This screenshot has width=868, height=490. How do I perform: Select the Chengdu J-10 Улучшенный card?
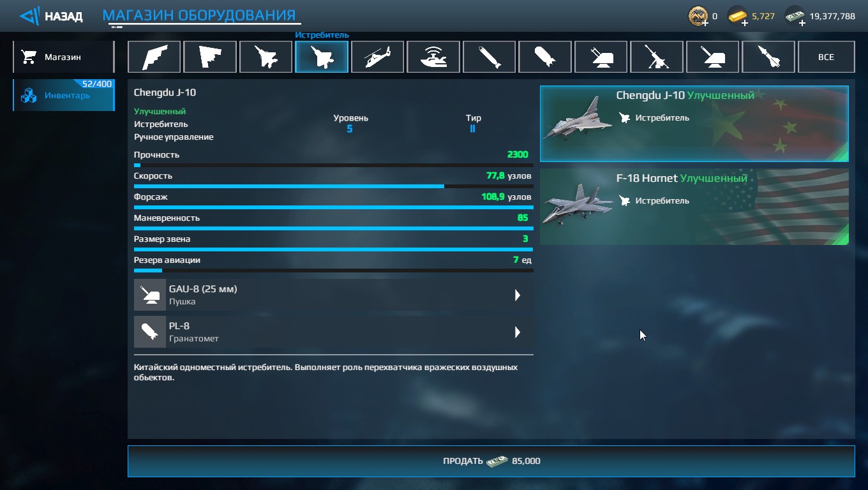pos(694,124)
